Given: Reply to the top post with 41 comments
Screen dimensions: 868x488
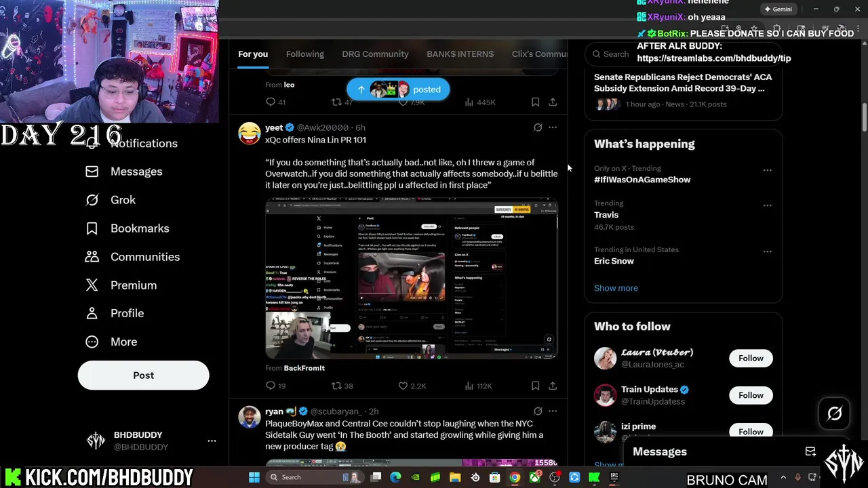Looking at the screenshot, I should point(276,102).
